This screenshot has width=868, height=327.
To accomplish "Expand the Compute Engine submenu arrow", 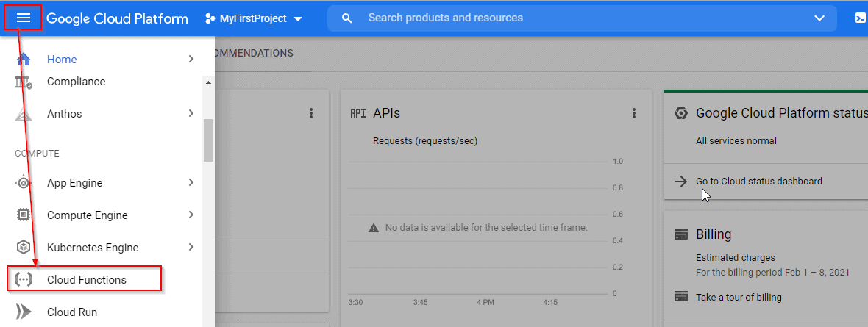I will click(191, 215).
